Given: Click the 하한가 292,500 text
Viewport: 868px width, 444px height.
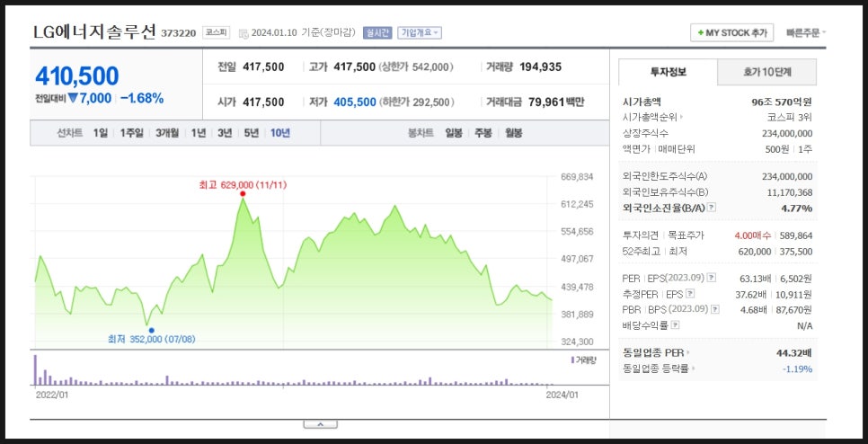Looking at the screenshot, I should (x=418, y=102).
